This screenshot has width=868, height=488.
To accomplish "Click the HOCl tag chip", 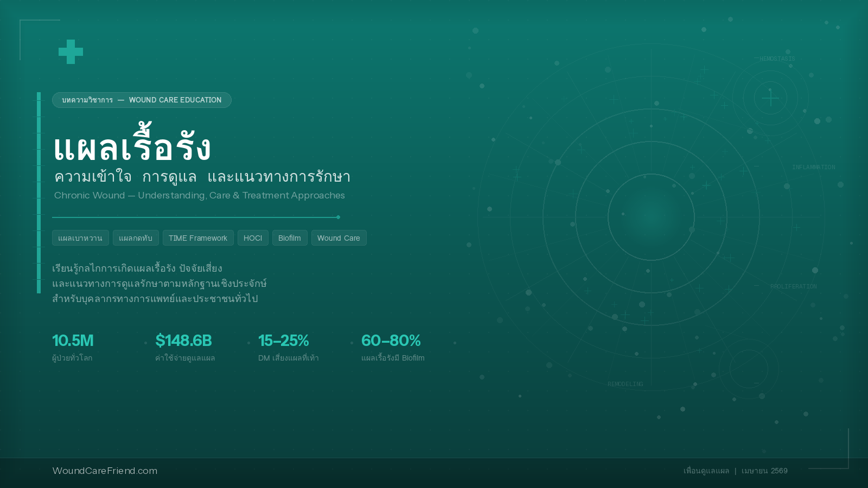I will point(253,238).
